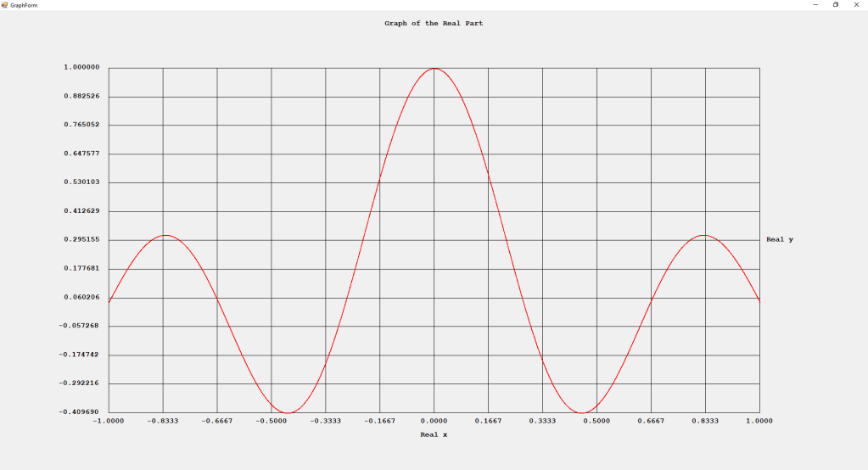Image resolution: width=868 pixels, height=470 pixels.
Task: Close the GraphForm window
Action: (x=856, y=4)
